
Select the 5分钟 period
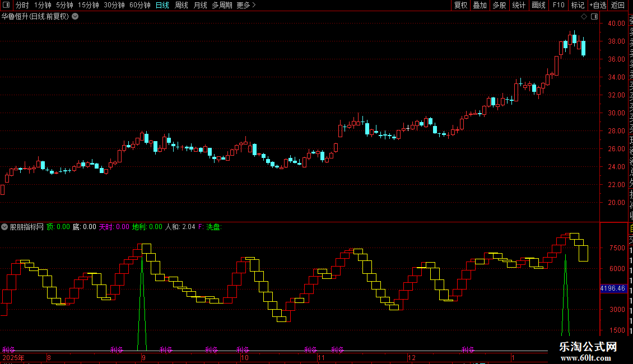coord(64,5)
